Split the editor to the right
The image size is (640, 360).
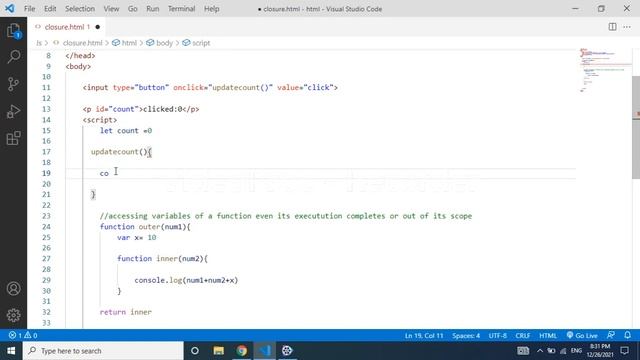click(x=612, y=27)
